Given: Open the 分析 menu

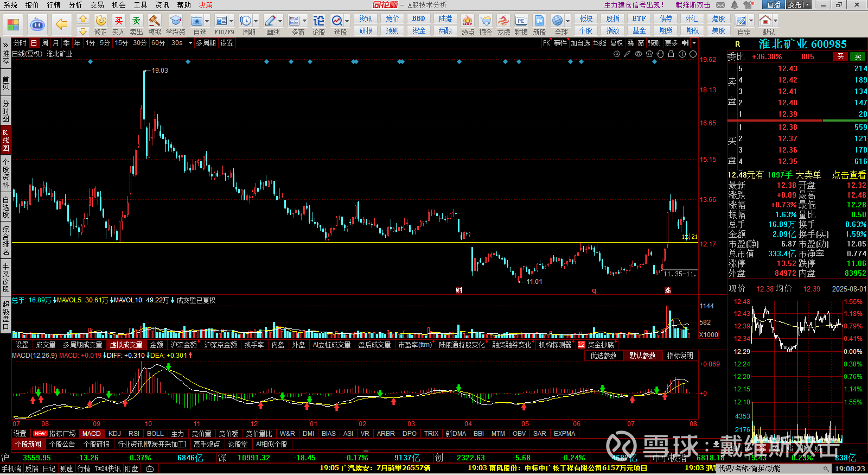Looking at the screenshot, I should tap(75, 5).
